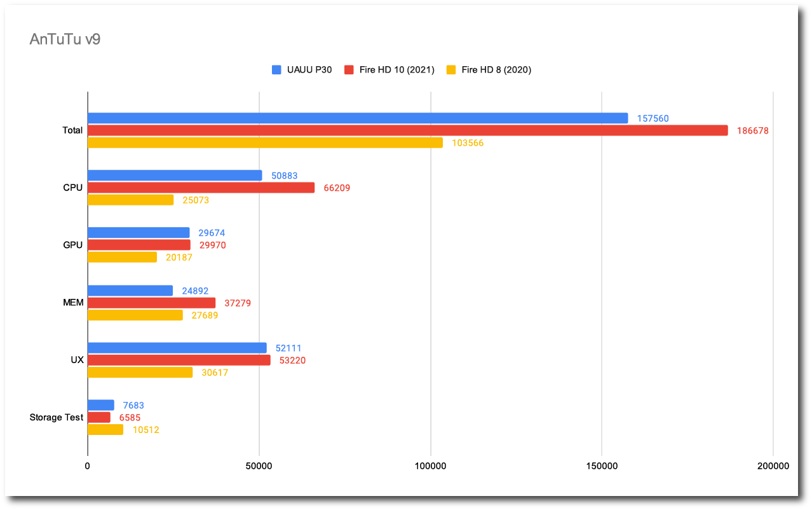The image size is (812, 510).
Task: Click the 10512 Storage Test data label
Action: 145,430
